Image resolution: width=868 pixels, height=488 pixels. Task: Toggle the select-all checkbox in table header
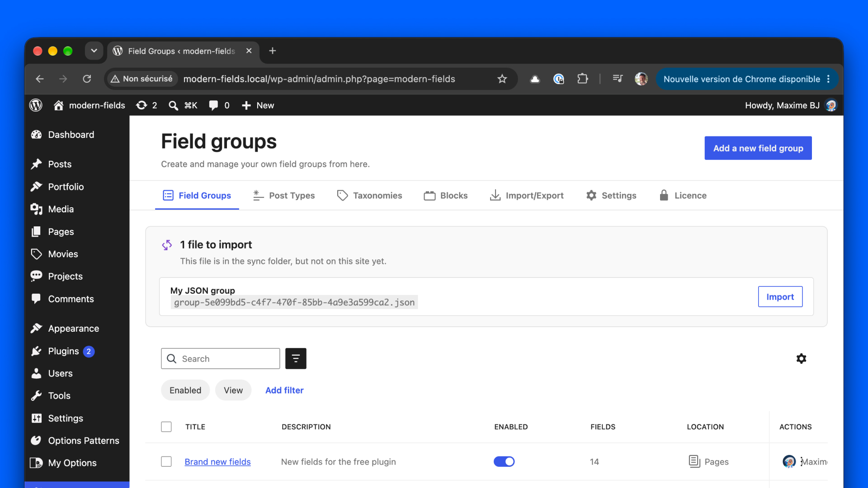pyautogui.click(x=166, y=427)
